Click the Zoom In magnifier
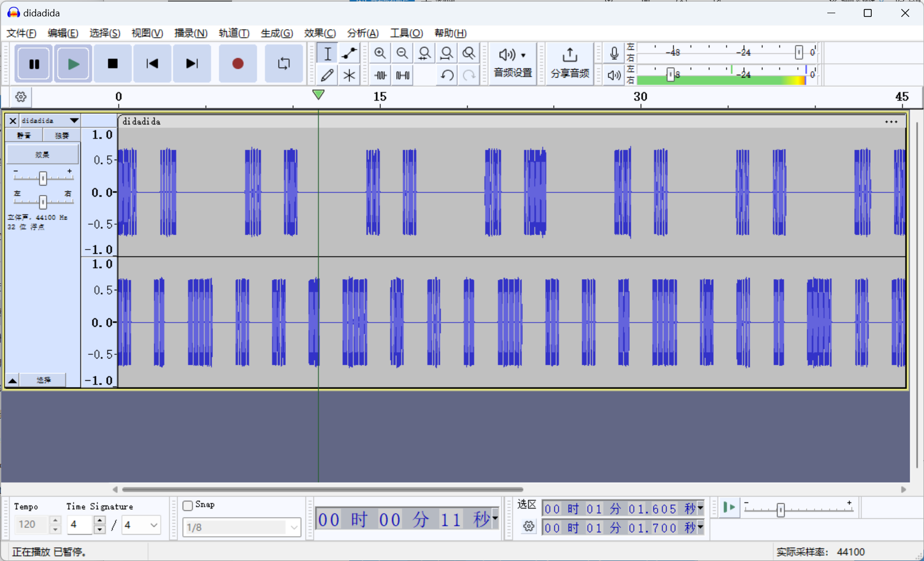Viewport: 924px width, 561px height. (x=380, y=53)
